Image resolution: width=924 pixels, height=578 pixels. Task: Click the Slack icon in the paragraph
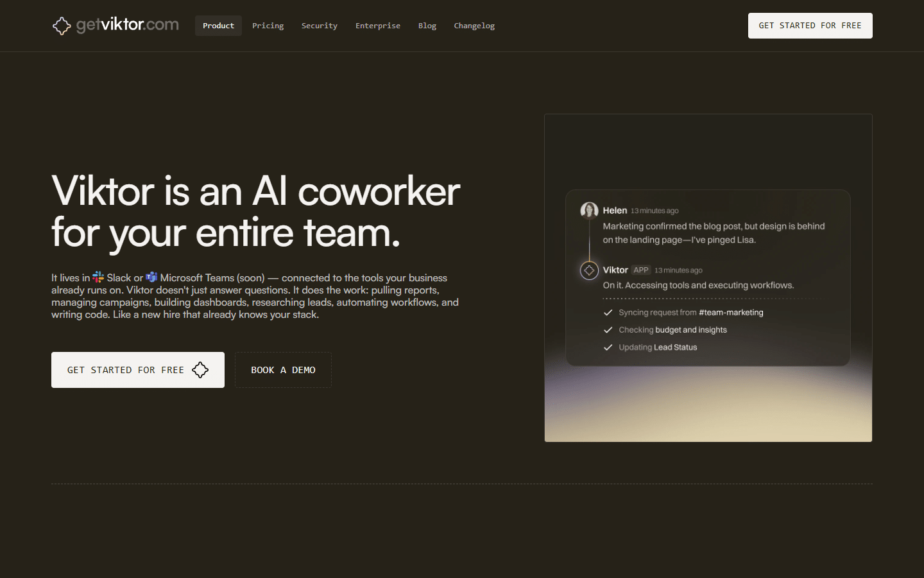(98, 277)
